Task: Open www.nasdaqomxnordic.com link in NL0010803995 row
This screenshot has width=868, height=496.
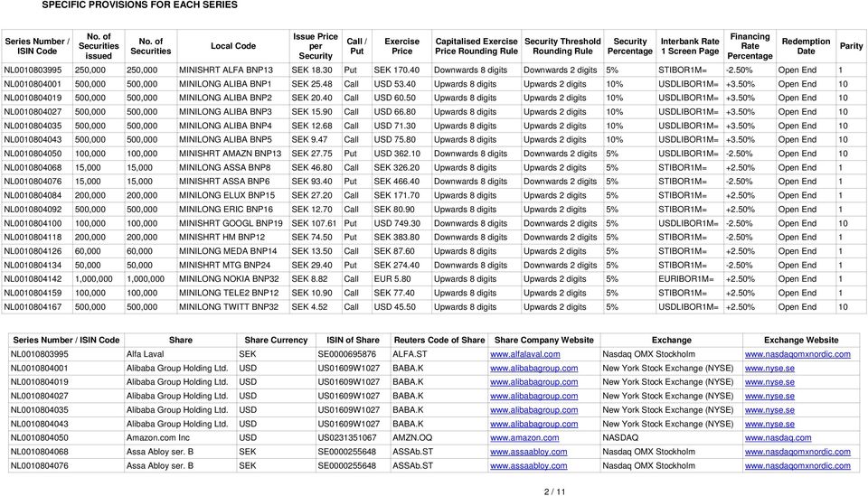Action: tap(797, 354)
